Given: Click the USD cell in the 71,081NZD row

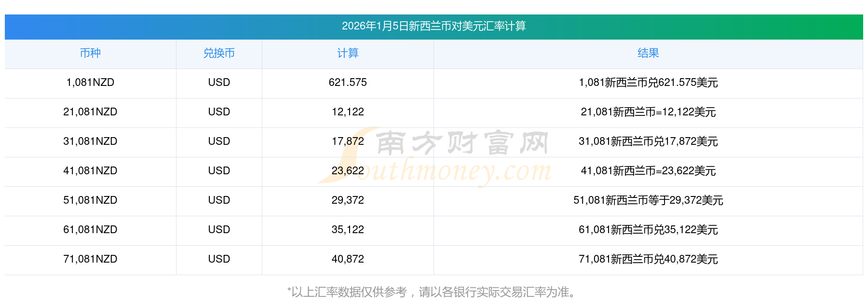Looking at the screenshot, I should [219, 259].
